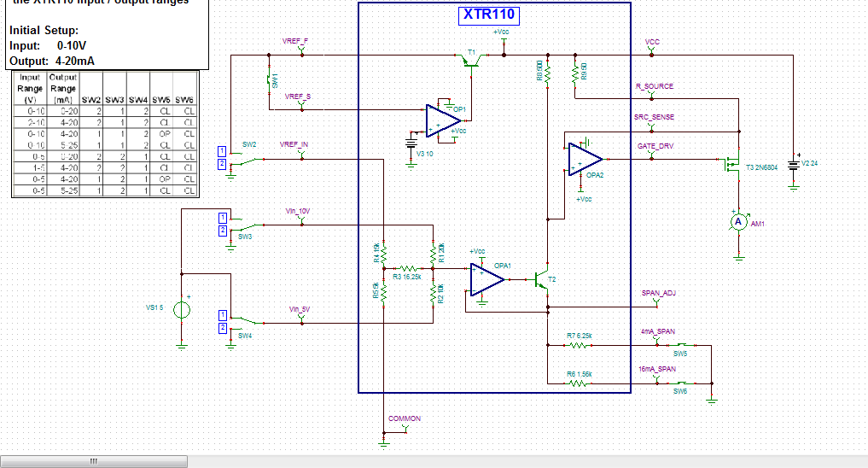Select resistor R3 16.25k

[409, 269]
